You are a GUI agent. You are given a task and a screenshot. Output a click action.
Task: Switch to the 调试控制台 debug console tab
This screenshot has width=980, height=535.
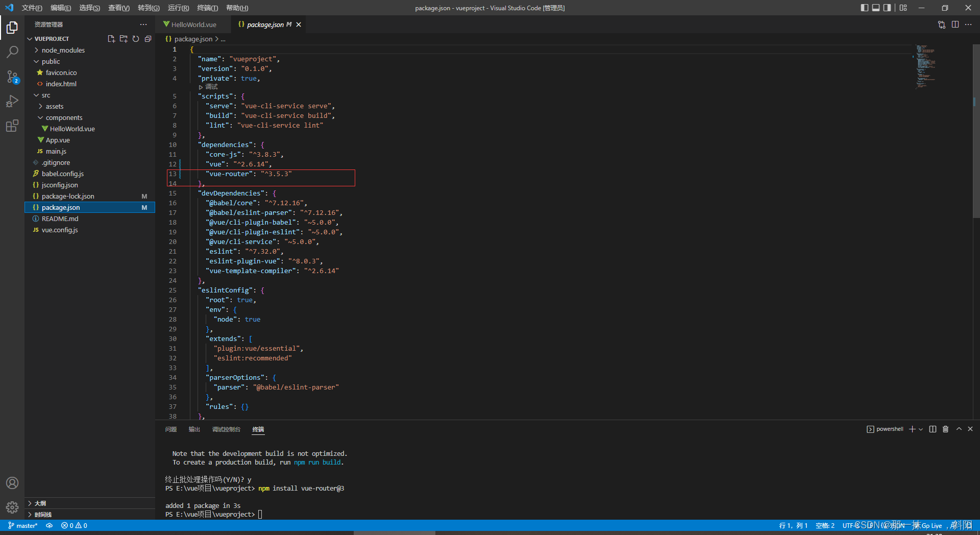(x=226, y=429)
